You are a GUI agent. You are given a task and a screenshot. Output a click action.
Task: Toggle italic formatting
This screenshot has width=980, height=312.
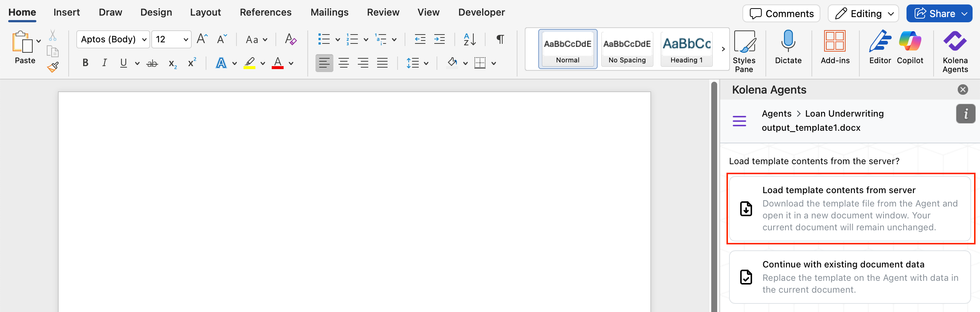pos(104,63)
